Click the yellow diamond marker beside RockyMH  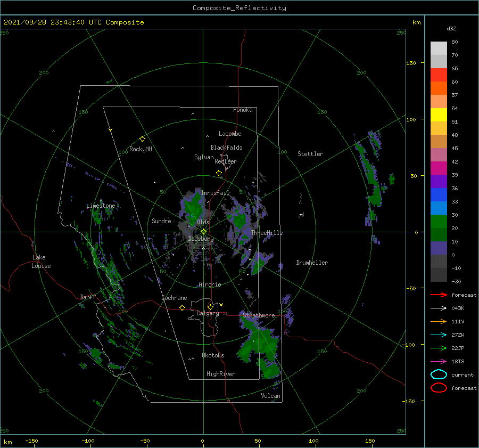[142, 139]
